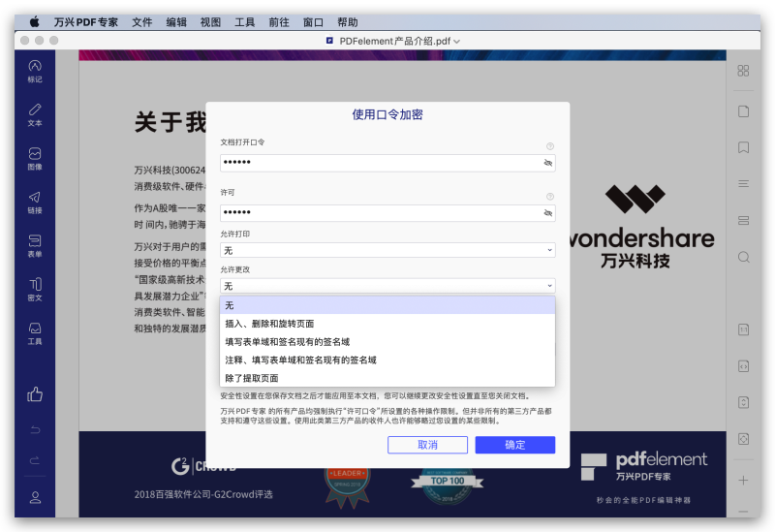Collapse the 允许更改 dropdown
This screenshot has width=775, height=532.
[387, 286]
